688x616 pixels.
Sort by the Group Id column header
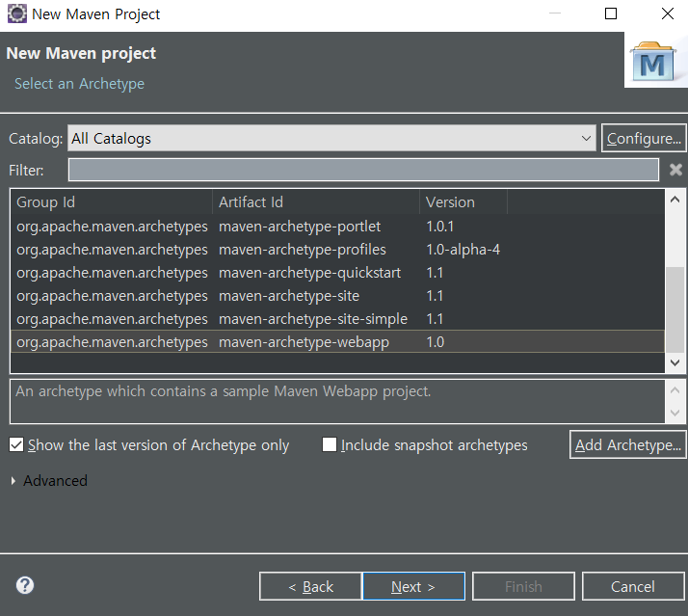point(112,202)
